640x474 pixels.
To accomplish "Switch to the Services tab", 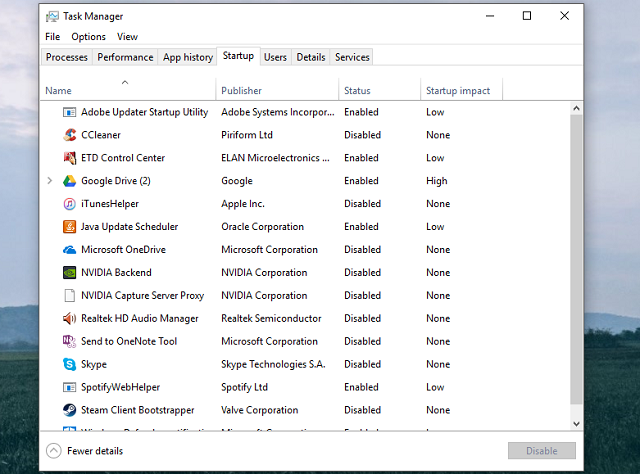I will click(352, 57).
